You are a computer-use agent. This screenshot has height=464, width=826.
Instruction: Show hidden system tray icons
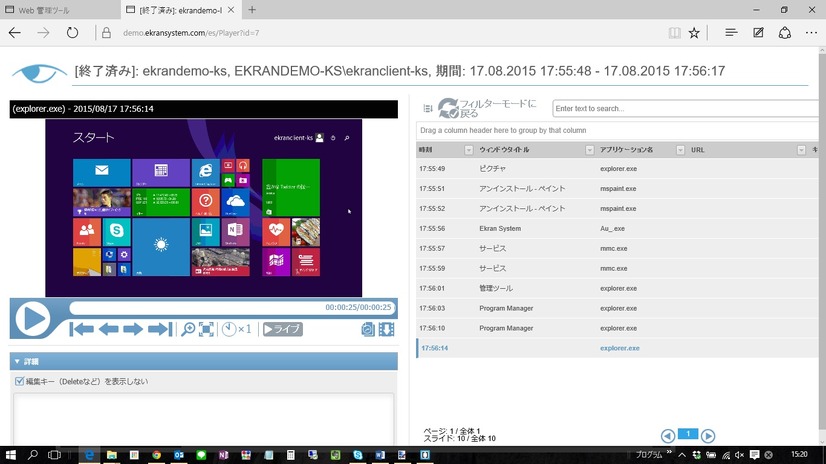[682, 455]
